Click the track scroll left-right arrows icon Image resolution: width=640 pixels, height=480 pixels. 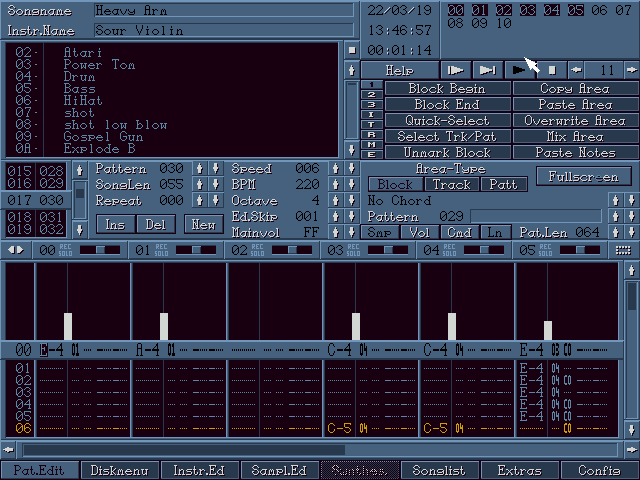point(16,250)
